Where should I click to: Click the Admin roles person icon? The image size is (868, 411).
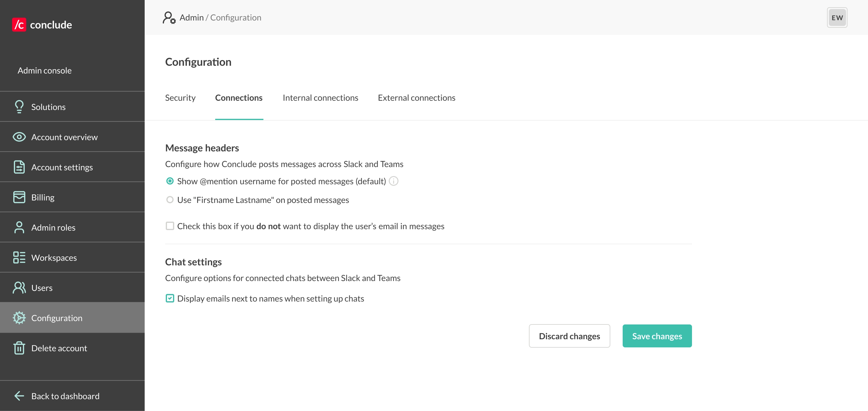click(x=19, y=227)
